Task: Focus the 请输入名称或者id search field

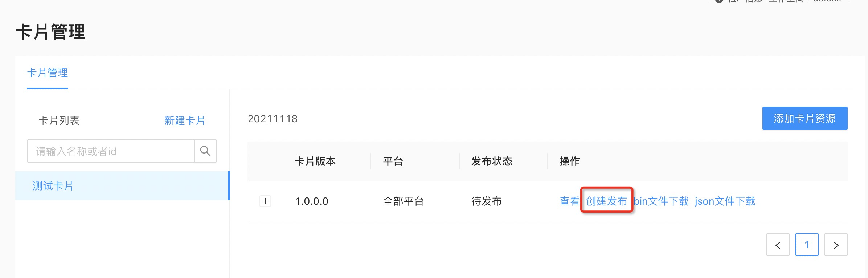Action: [111, 151]
